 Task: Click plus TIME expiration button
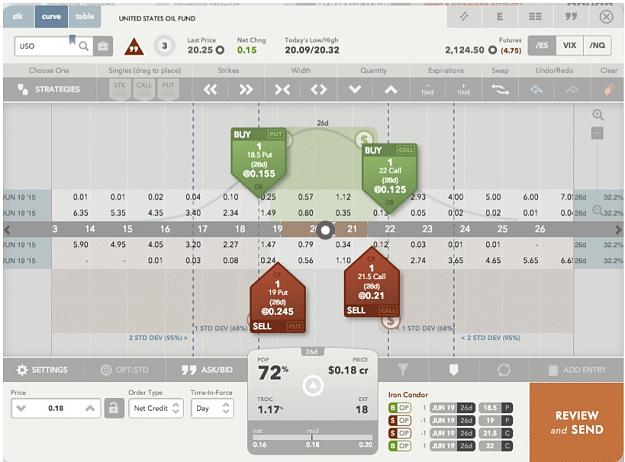463,90
